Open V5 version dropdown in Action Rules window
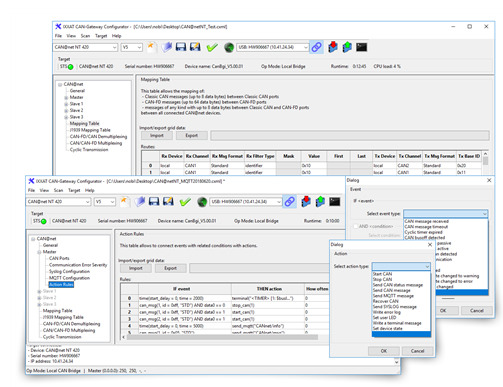 (x=105, y=202)
